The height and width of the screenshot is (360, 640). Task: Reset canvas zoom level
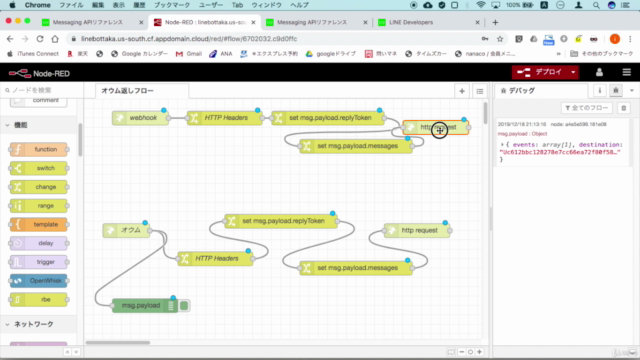[x=470, y=352]
